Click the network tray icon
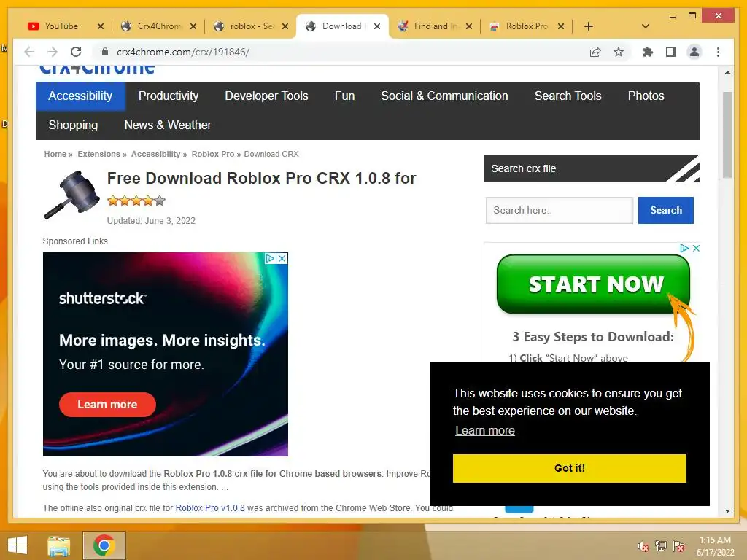This screenshot has height=560, width=747. click(661, 546)
